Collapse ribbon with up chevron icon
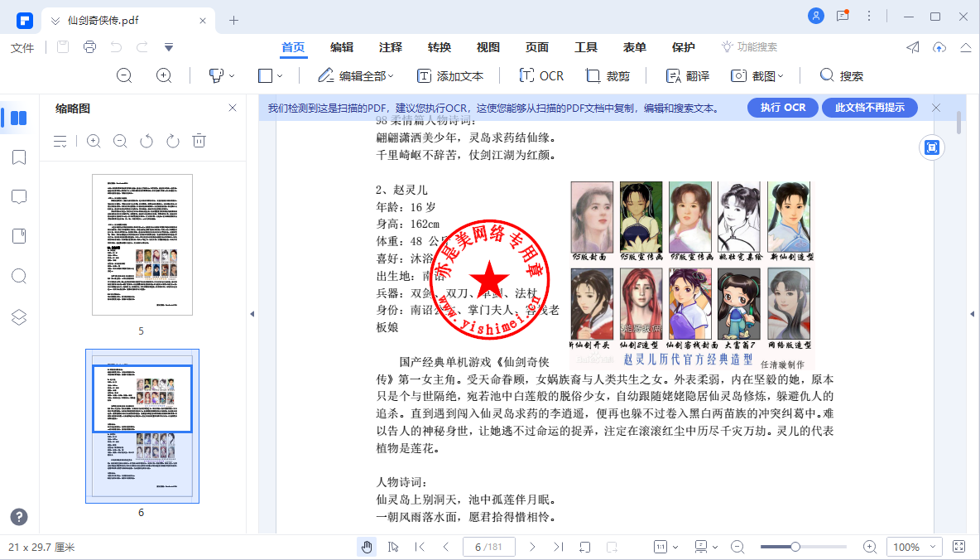 tap(966, 47)
